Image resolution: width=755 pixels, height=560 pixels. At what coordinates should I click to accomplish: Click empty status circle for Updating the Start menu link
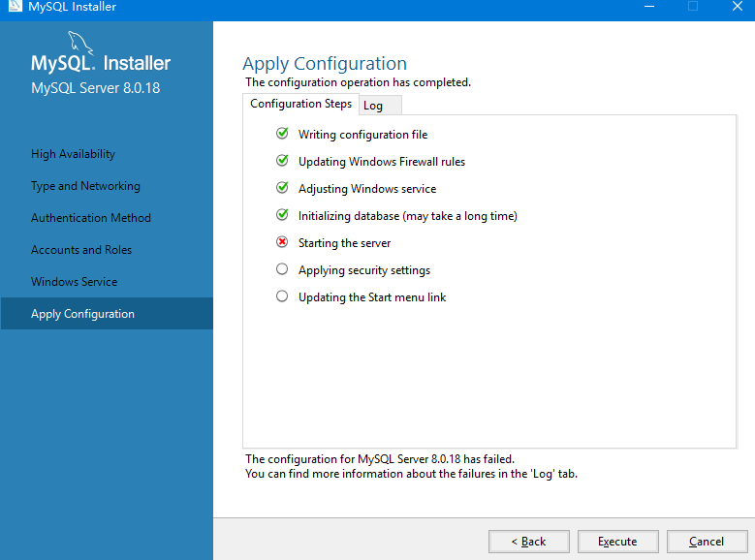[x=282, y=296]
